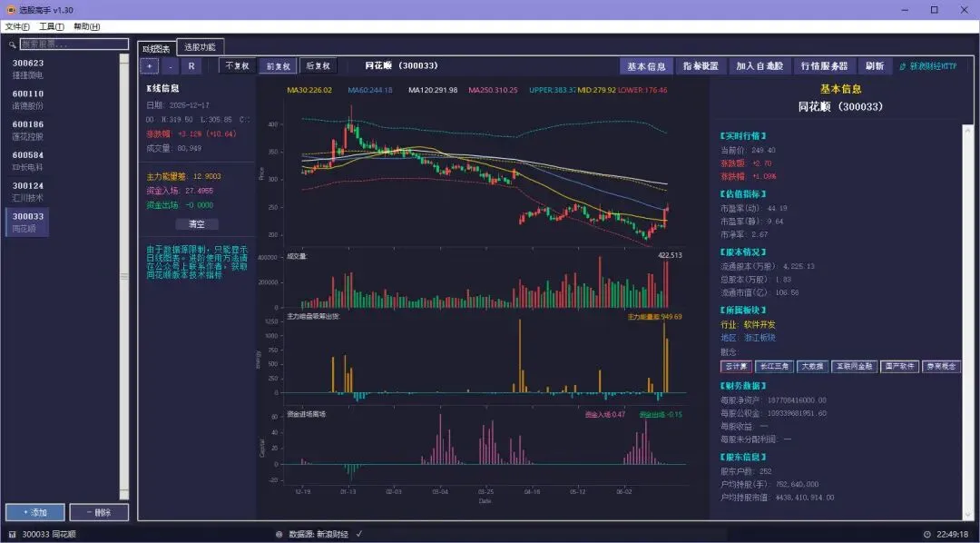The height and width of the screenshot is (543, 980).
Task: Click the 数据源: 新浪财经 status text
Action: 318,534
